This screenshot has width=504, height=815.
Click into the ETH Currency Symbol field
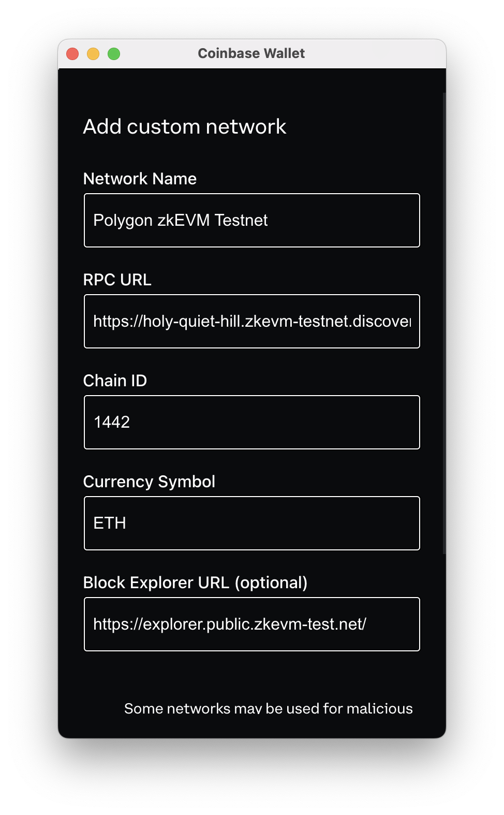point(251,523)
